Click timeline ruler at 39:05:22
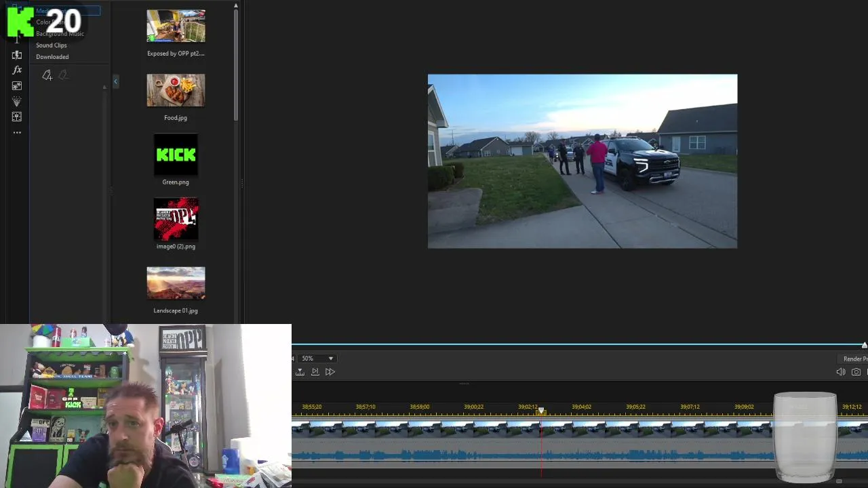 (635, 407)
